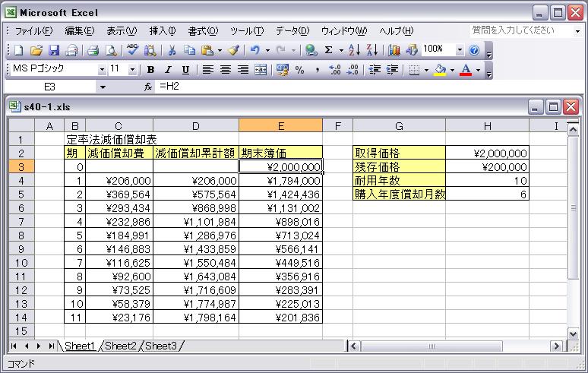Click the AutoSum sigma icon
This screenshot has width=588, height=373.
(328, 50)
